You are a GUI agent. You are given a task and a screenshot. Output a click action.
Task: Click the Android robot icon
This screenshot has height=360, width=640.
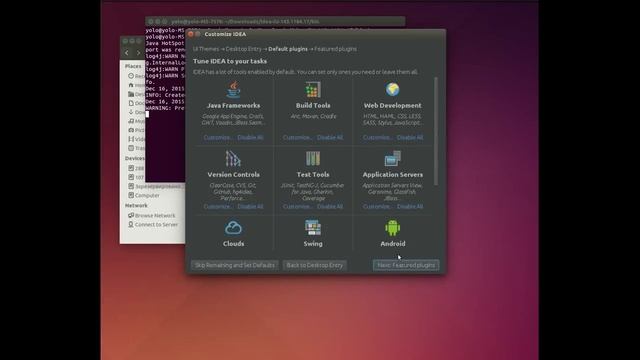click(x=393, y=228)
